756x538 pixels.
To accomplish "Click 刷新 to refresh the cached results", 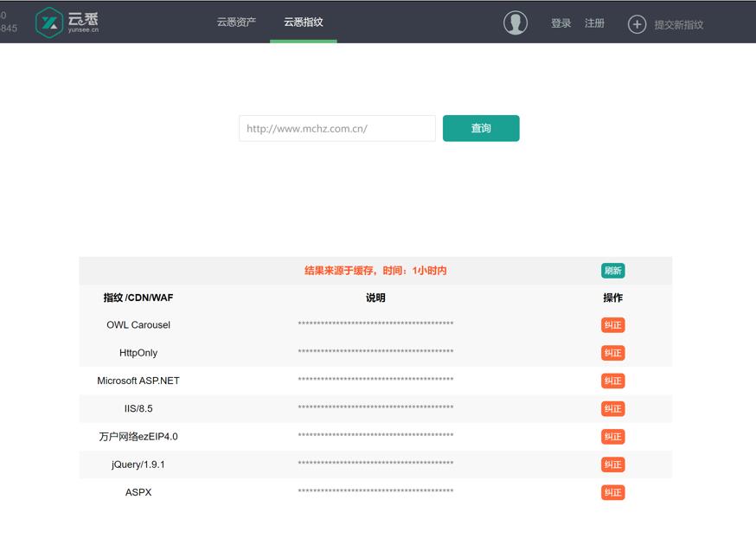I will point(612,270).
